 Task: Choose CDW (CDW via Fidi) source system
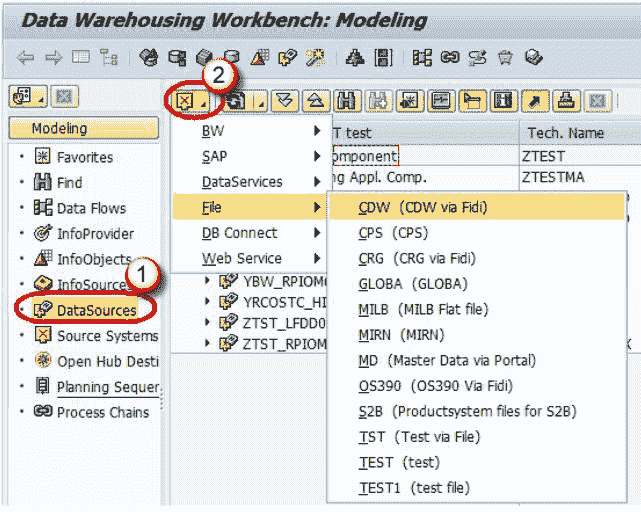pyautogui.click(x=477, y=207)
